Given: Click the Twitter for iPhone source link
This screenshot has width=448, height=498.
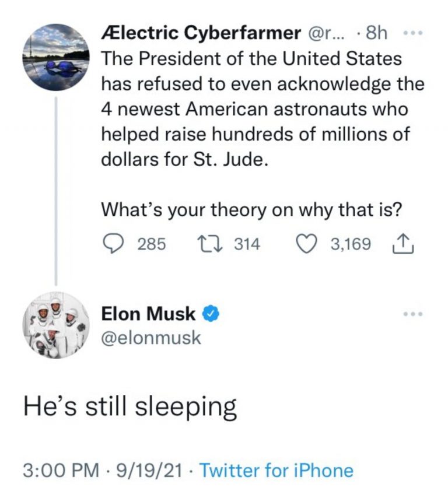Looking at the screenshot, I should [x=276, y=470].
